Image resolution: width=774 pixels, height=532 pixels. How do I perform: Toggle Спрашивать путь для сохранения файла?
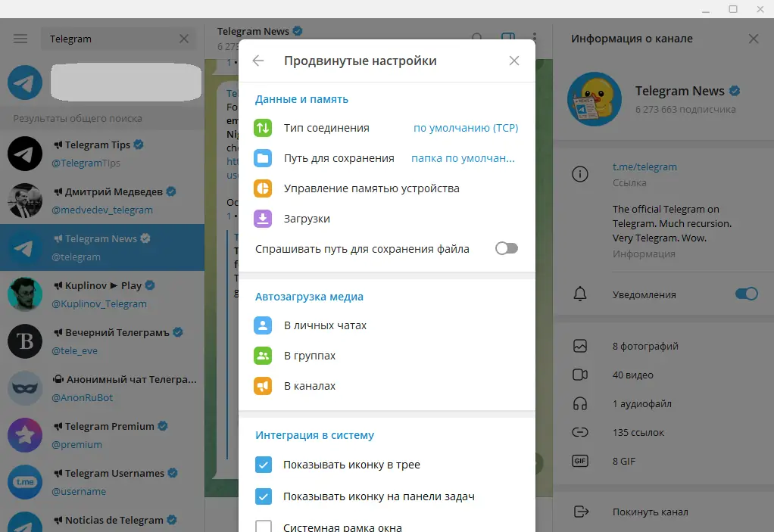(506, 247)
